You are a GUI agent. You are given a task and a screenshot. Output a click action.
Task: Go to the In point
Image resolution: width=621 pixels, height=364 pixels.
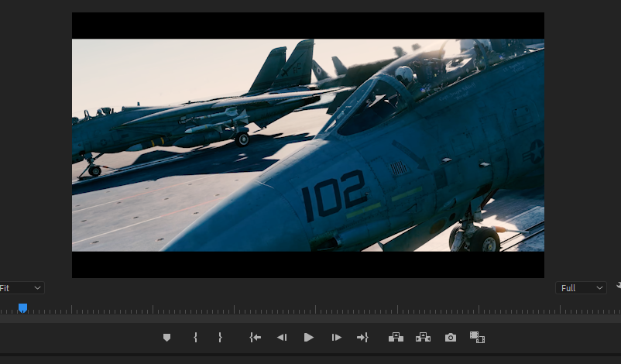pyautogui.click(x=256, y=338)
